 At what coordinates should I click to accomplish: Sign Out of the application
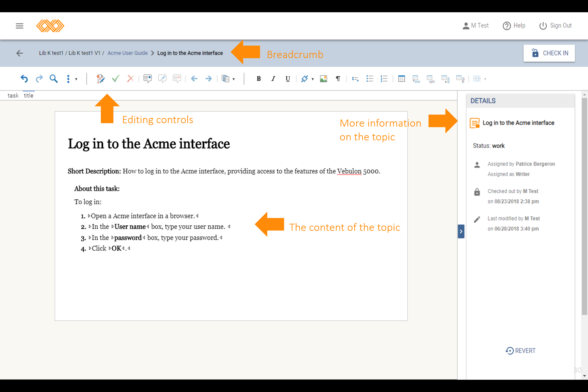point(556,26)
